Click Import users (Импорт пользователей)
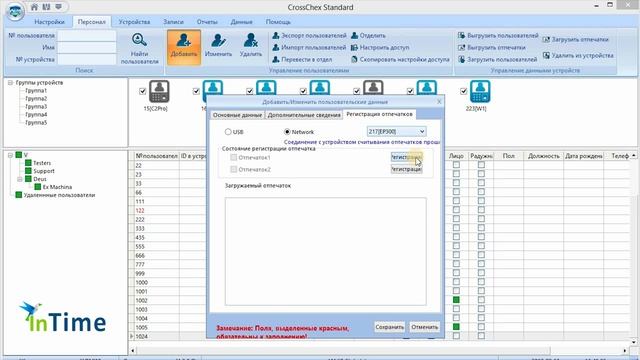Screen dimensions: 640x360 click(x=309, y=47)
